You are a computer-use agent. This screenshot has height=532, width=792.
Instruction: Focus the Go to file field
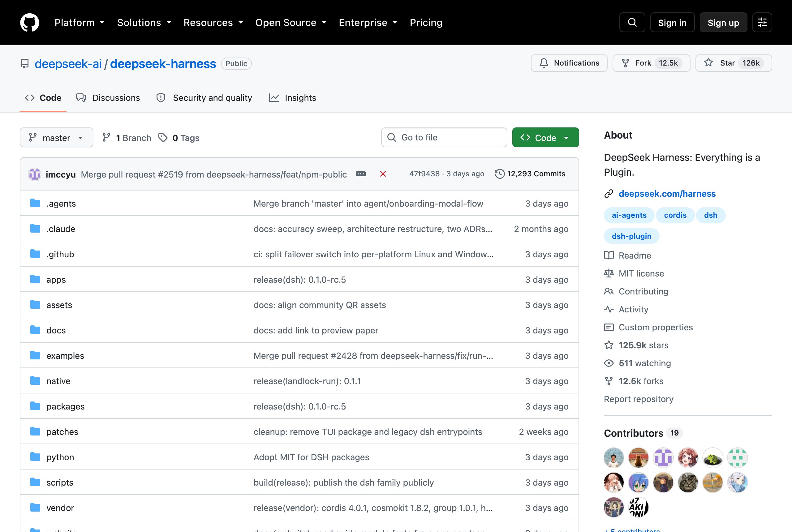pos(444,137)
